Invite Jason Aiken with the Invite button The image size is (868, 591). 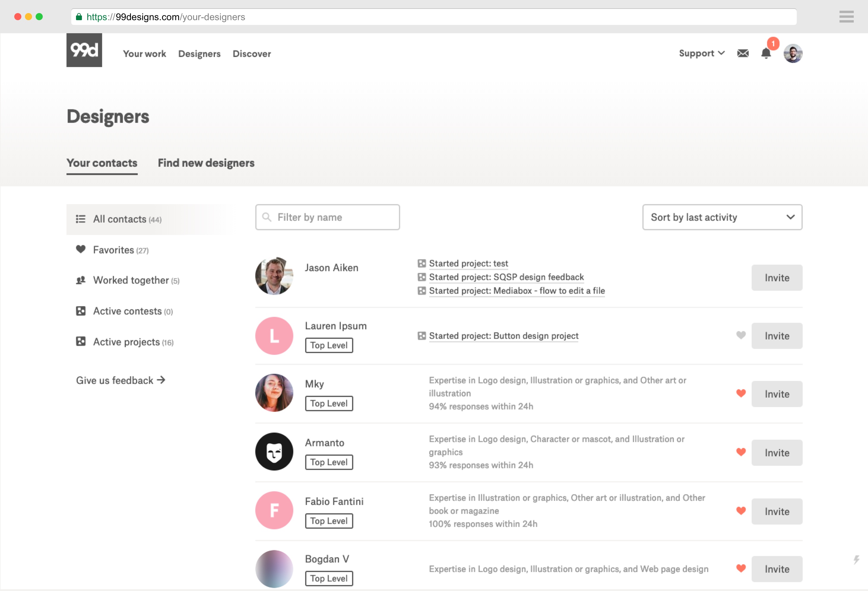point(777,278)
